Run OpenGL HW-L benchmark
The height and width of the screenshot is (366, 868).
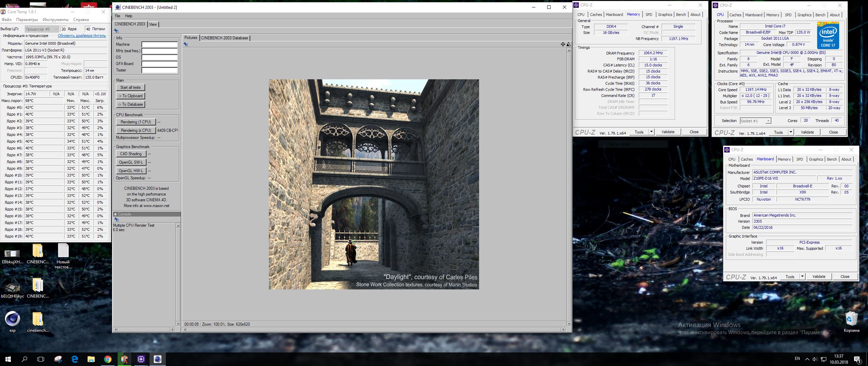131,171
